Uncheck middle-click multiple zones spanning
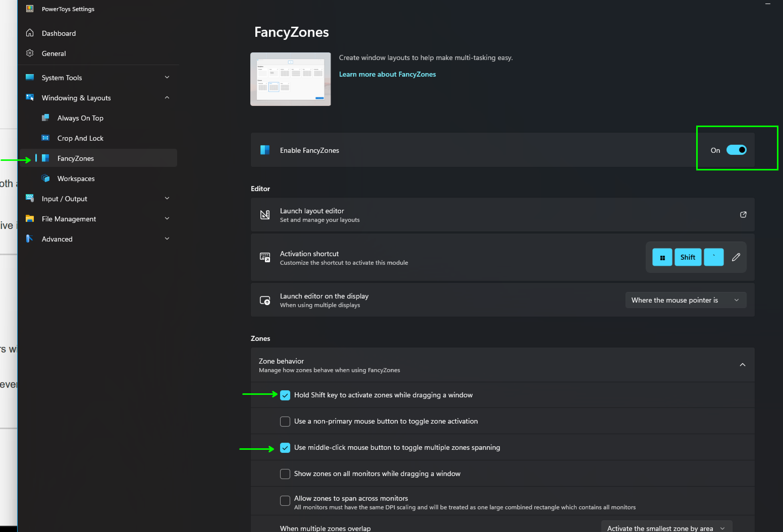This screenshot has width=783, height=532. 285,448
